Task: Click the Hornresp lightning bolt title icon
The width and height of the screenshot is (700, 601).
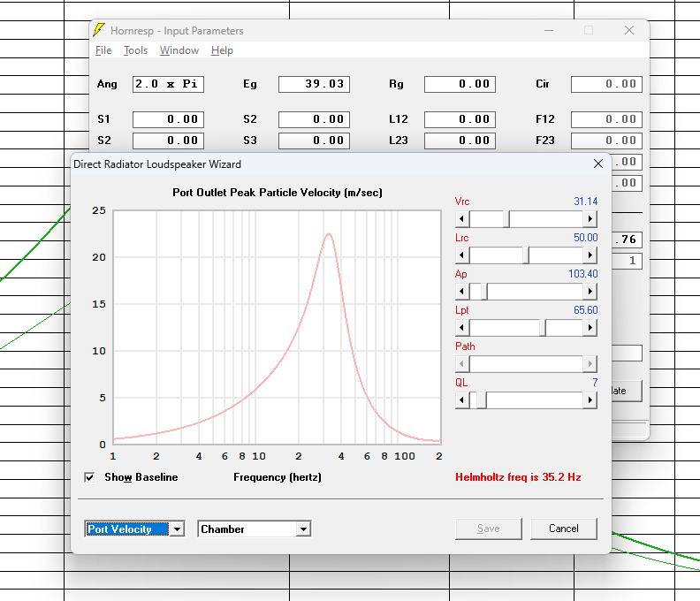Action: [x=99, y=30]
